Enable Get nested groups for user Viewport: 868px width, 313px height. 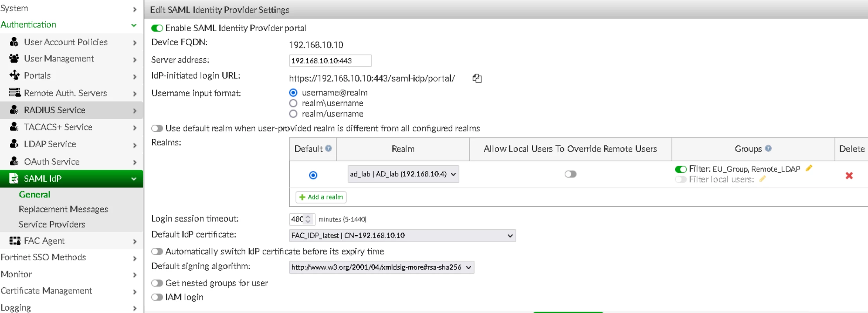[157, 283]
